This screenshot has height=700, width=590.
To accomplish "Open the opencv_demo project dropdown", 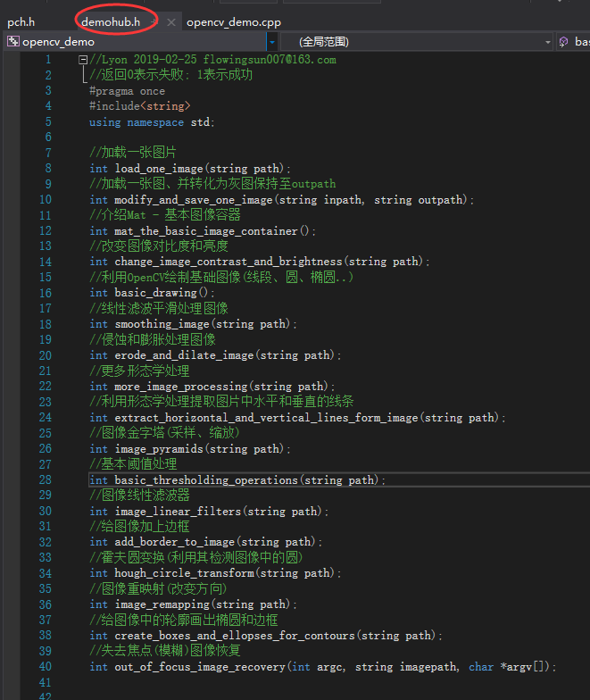I will click(271, 41).
